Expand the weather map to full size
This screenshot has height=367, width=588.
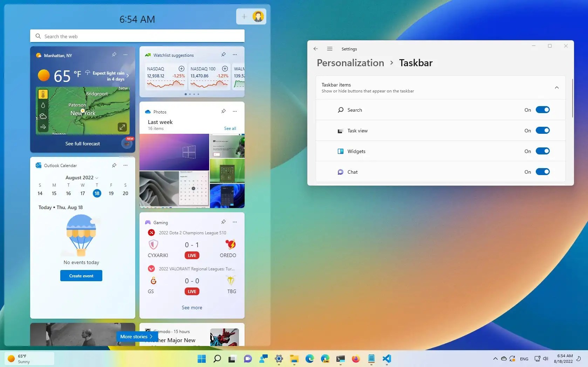pyautogui.click(x=122, y=127)
